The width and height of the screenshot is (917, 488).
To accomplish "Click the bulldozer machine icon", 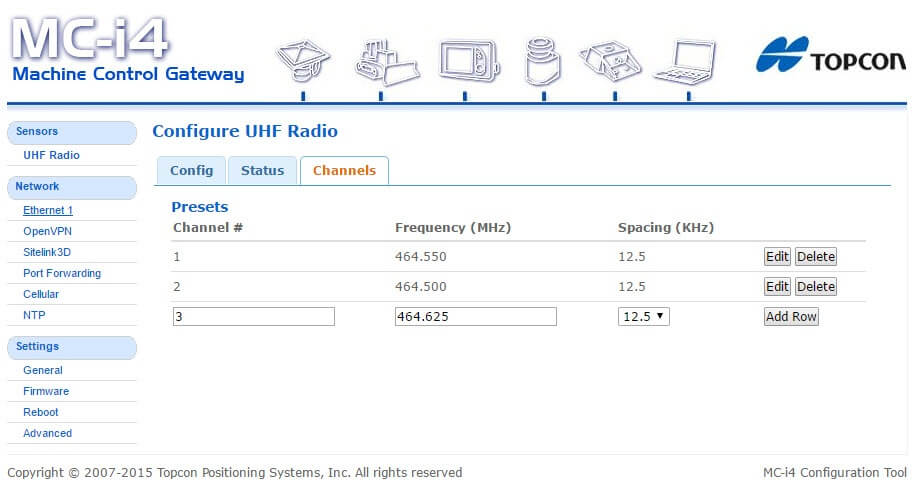I will (387, 63).
